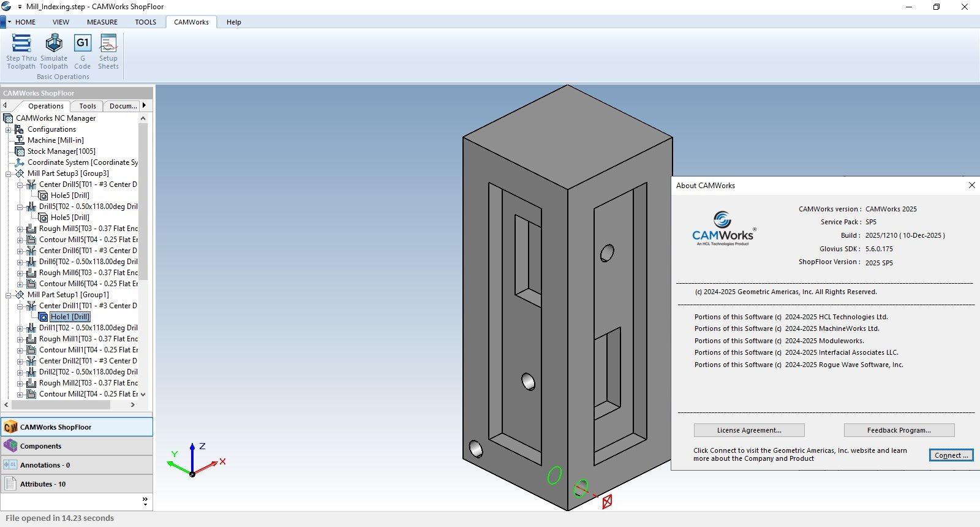Click the selected Hole1 [Drill] feature icon

coord(43,317)
